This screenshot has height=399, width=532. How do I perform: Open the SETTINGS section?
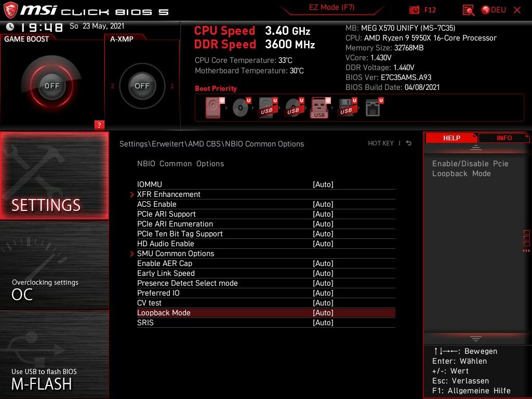[54, 176]
